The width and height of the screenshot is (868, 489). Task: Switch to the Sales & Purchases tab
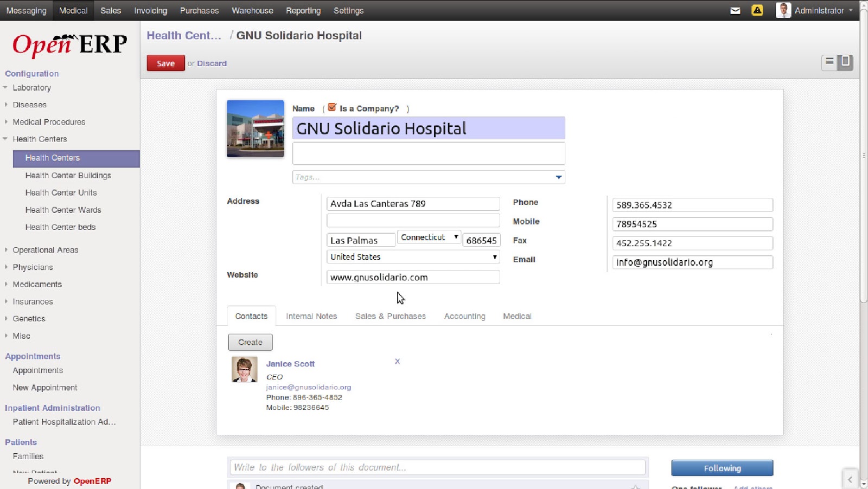[391, 316]
